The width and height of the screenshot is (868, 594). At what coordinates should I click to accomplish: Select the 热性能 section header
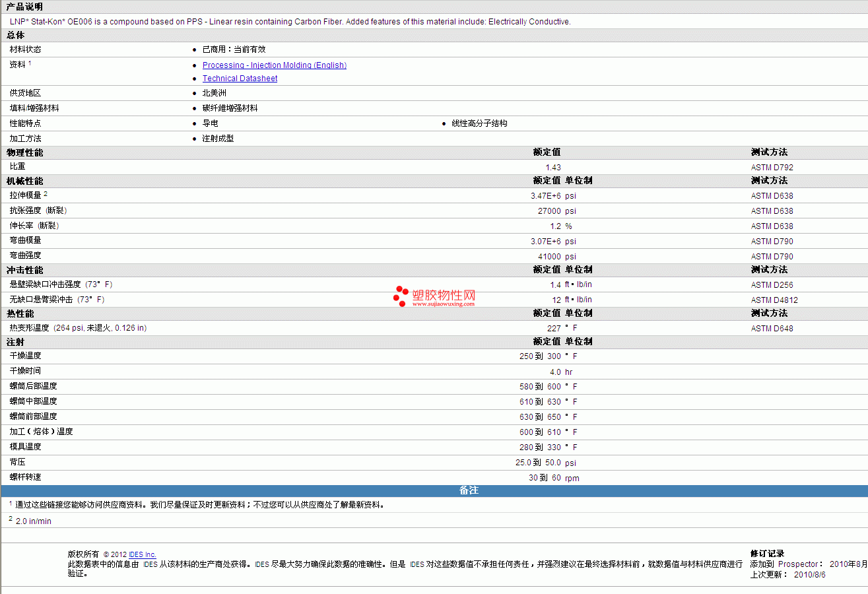click(x=20, y=313)
